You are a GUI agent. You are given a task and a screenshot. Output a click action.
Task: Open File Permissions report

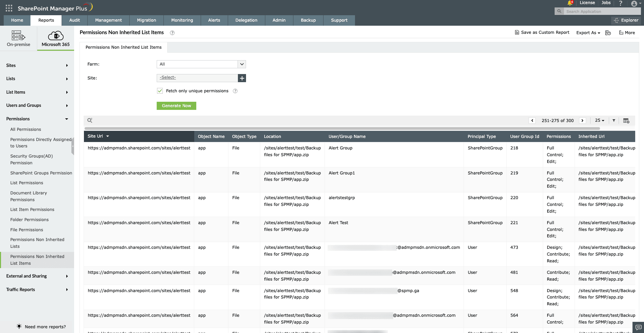coord(27,230)
